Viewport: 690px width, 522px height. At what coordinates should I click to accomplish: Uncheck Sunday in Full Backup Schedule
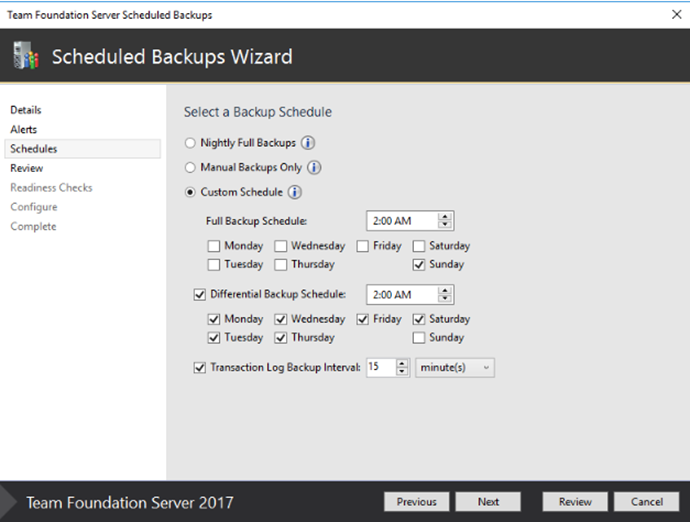pos(419,265)
